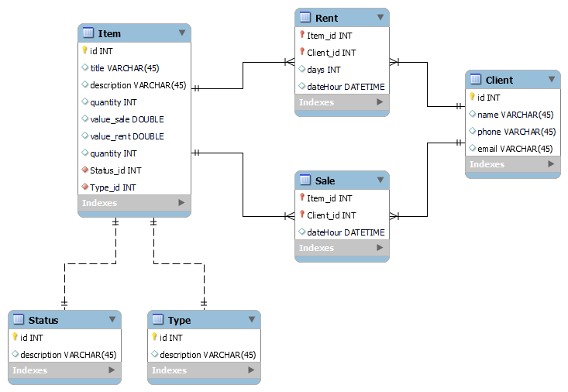Screen dimensions: 568x392
Task: Click the Status table icon
Action: (19, 319)
